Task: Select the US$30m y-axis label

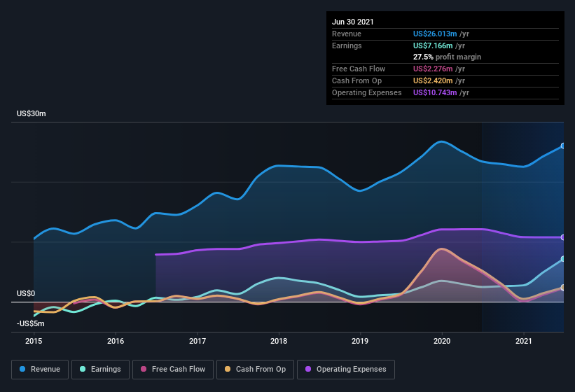Action: click(32, 113)
